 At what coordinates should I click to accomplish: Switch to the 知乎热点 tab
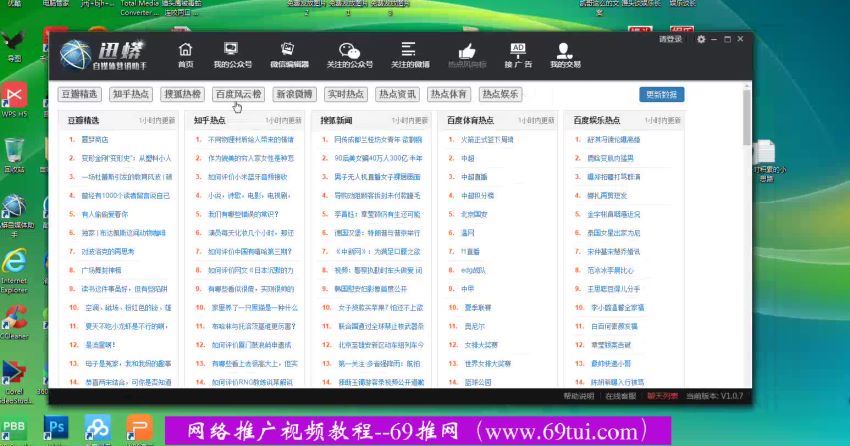pyautogui.click(x=131, y=94)
